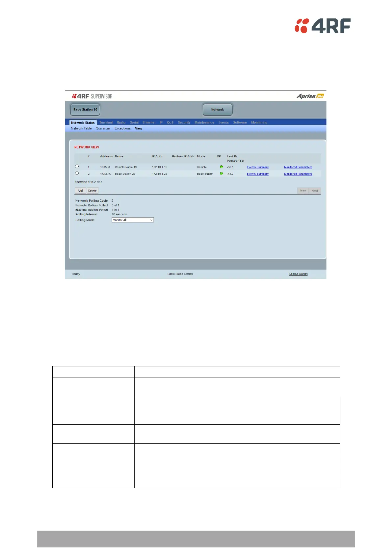Open the Radio tab
This screenshot has height=554, width=392.
[121, 122]
